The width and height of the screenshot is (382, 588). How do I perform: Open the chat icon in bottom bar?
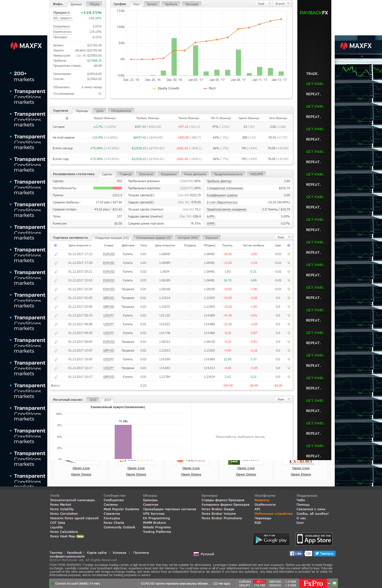tap(334, 583)
